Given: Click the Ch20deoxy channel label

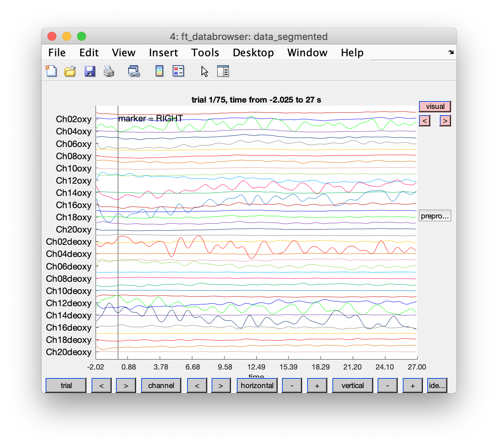Looking at the screenshot, I should (69, 352).
